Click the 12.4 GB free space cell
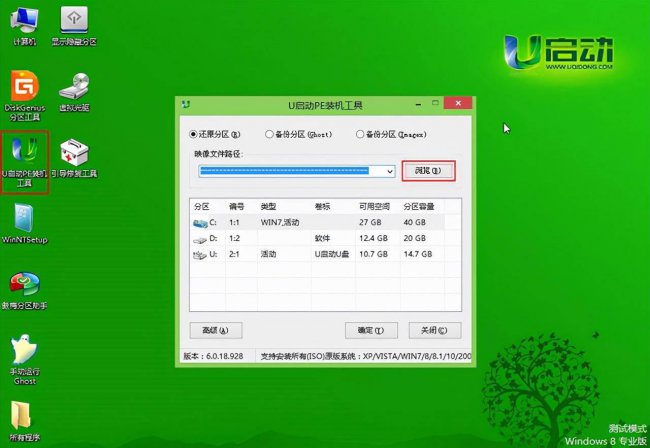650x448 pixels. 373,238
